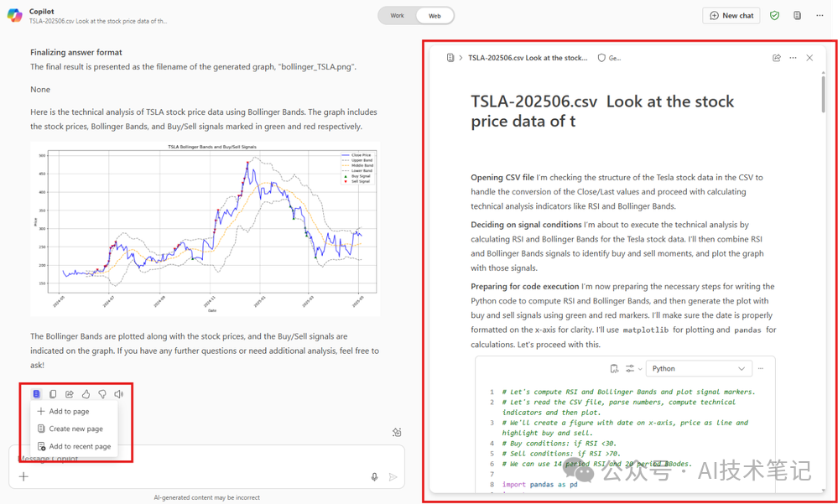Viewport: 838px width, 504px height.
Task: Click the chat title under Copilot name
Action: tap(98, 21)
